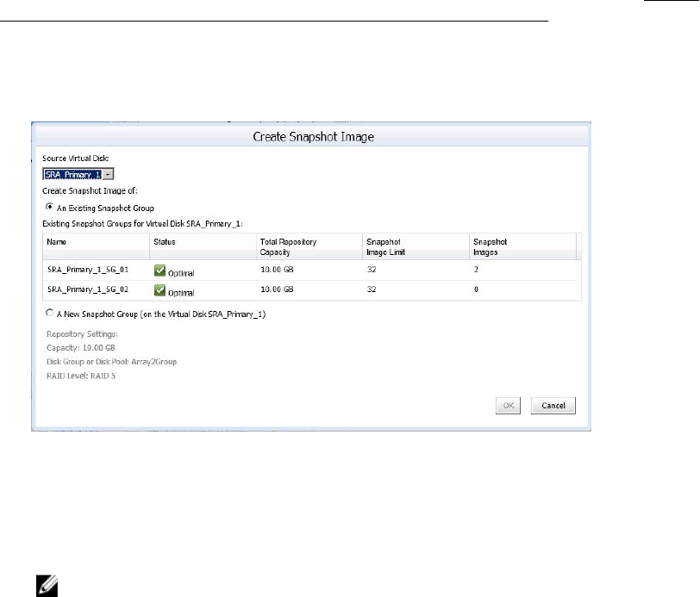
Task: Click the note pencil icon below the dialog
Action: 41,587
